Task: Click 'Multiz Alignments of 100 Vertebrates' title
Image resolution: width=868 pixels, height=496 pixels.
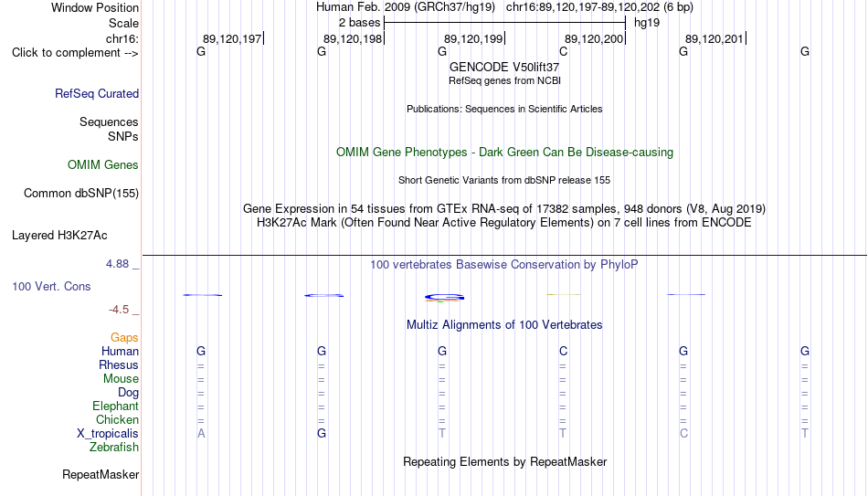Action: point(504,325)
